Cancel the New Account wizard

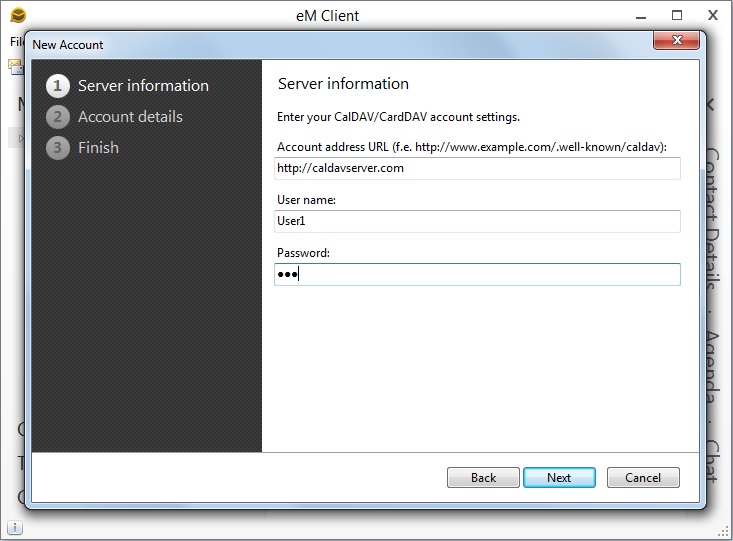tap(643, 477)
